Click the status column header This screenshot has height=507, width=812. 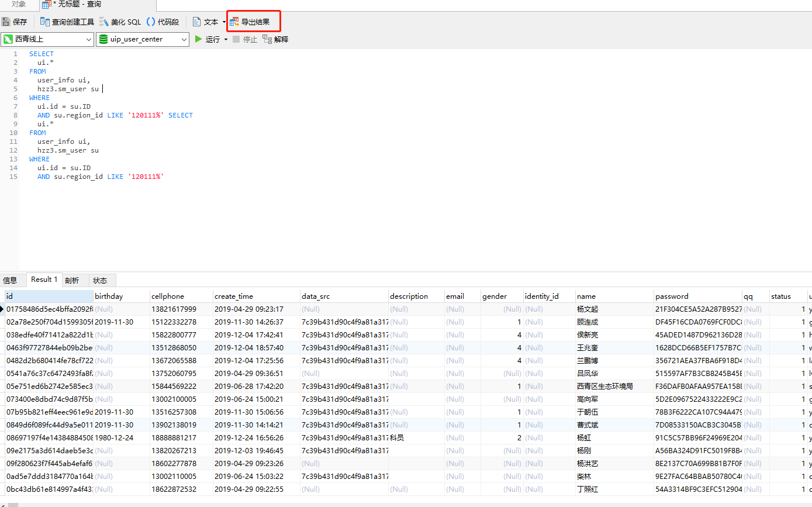coord(788,296)
